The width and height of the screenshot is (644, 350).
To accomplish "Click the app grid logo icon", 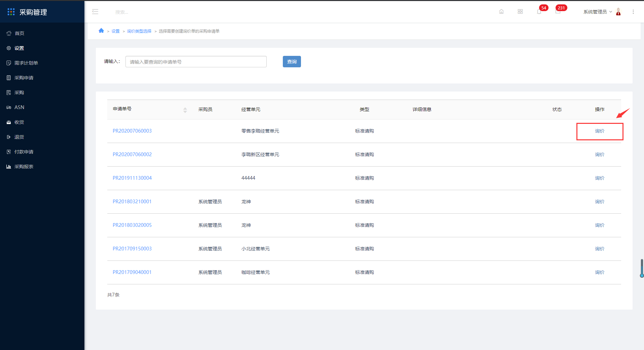I will coord(11,12).
